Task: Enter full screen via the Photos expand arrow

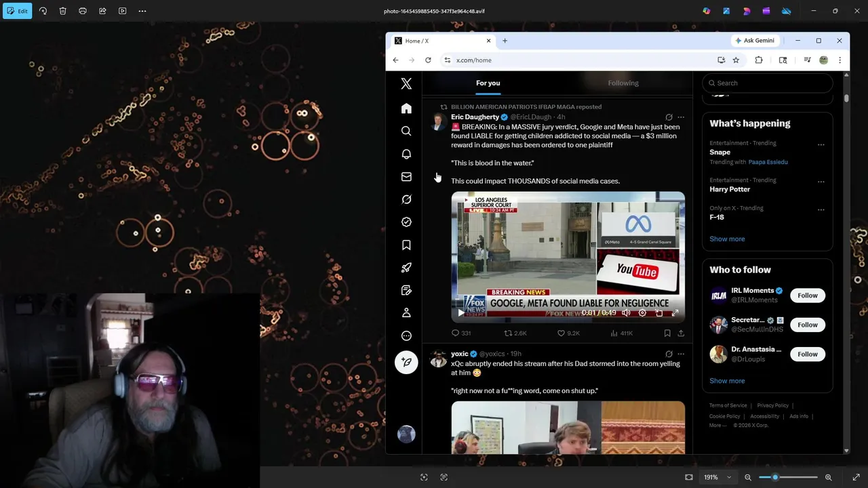Action: pos(856,477)
